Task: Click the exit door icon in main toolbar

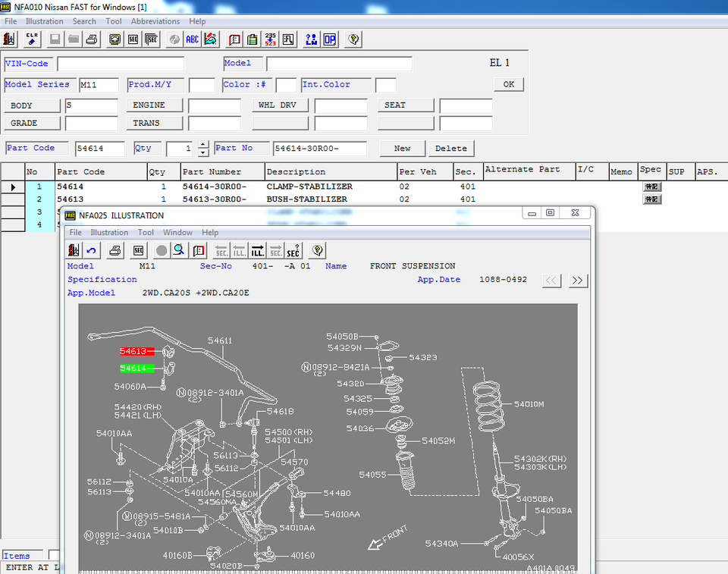Action: click(9, 39)
